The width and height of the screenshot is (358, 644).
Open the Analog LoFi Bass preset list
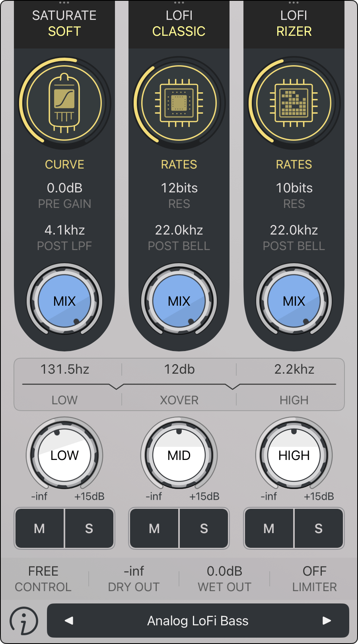pos(198,621)
